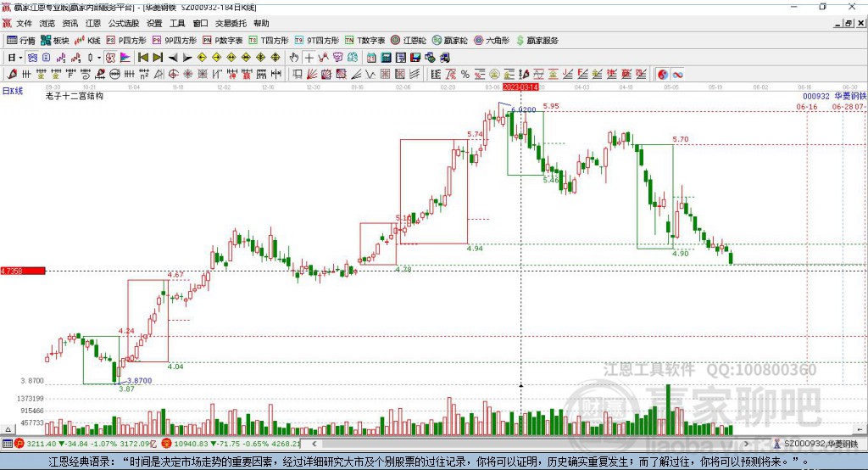The height and width of the screenshot is (470, 868).
Task: Select the Gann fan lines tool
Action: 312,75
